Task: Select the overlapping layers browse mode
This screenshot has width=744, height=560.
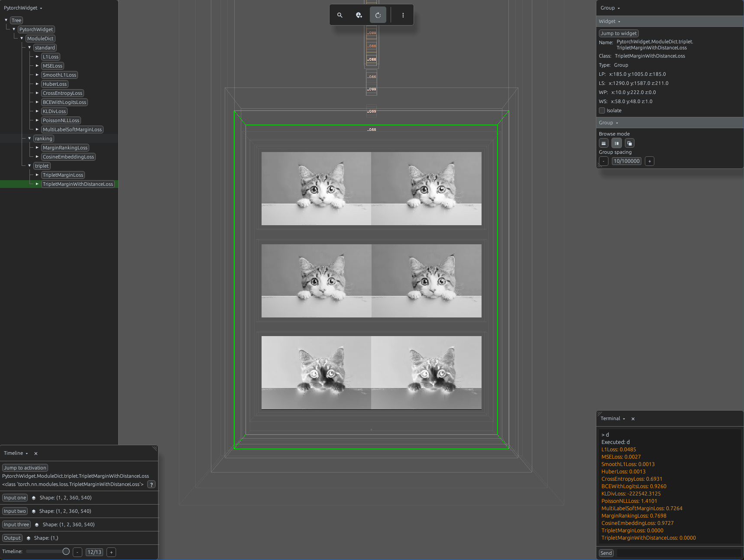Action: click(x=630, y=143)
